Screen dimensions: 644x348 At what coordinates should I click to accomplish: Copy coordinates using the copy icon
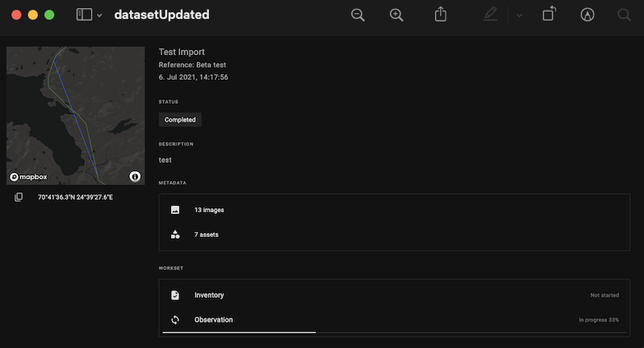tap(19, 197)
